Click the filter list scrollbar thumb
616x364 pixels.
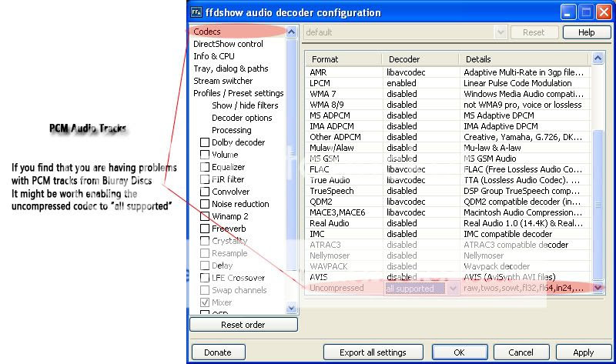coord(291,155)
